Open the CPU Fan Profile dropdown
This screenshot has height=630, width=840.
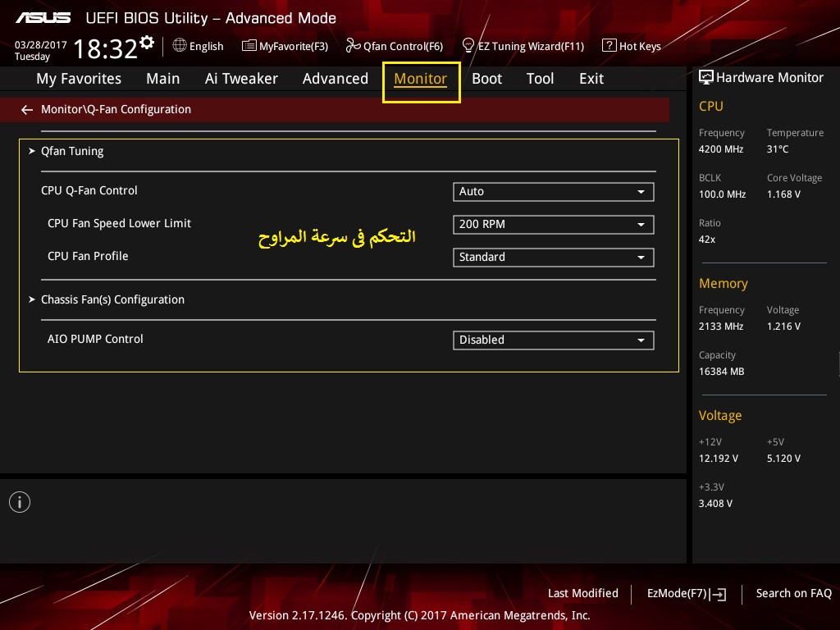coord(554,257)
